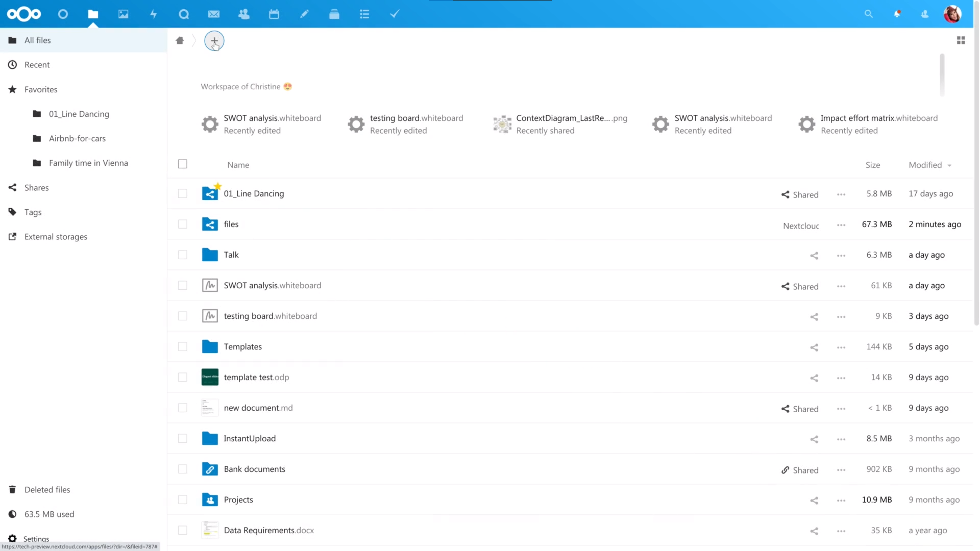Tick the select-all files checkbox
Screen dimensions: 980x551
tap(182, 164)
